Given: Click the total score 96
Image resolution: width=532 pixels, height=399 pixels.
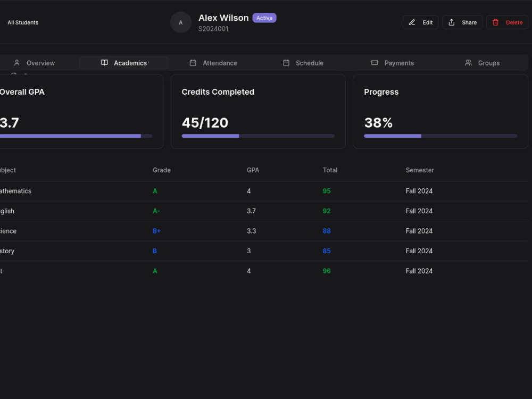Looking at the screenshot, I should pos(327,271).
